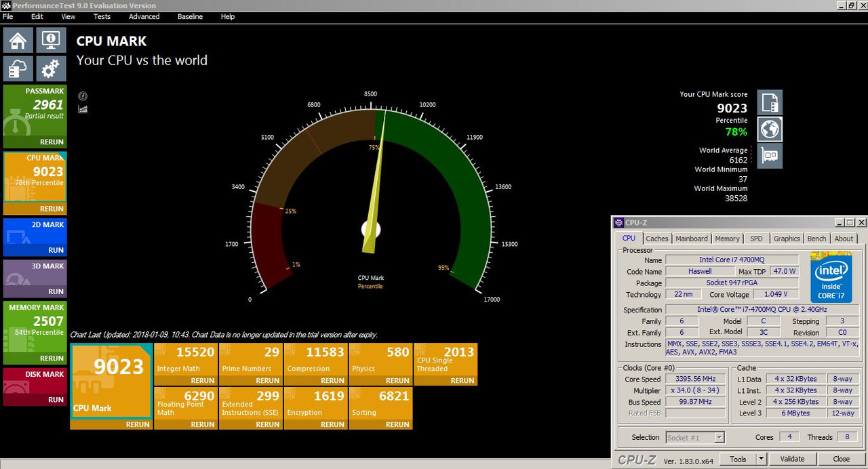Screen dimensions: 868x469
Task: Switch to CPU-Z SPD tab
Action: (x=756, y=239)
